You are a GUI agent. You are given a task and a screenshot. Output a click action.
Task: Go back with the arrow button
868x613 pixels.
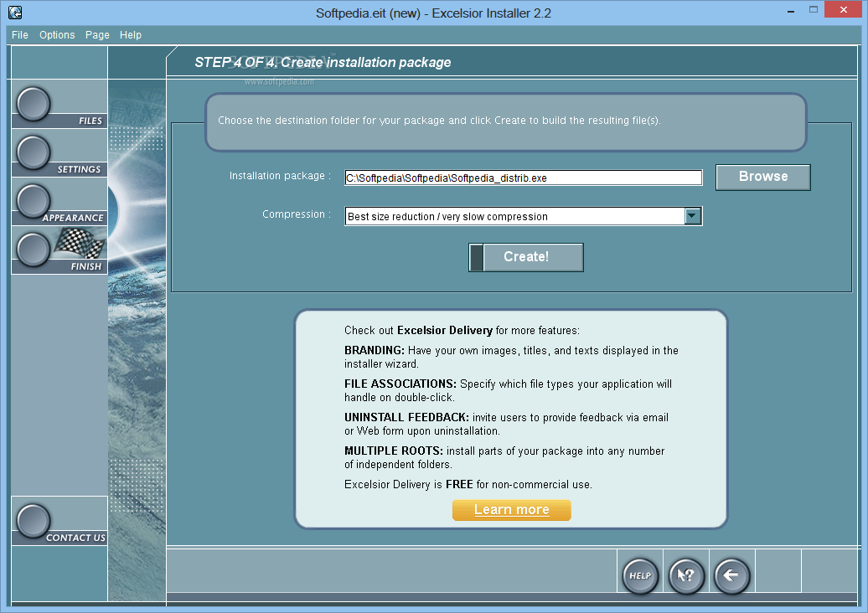pos(731,576)
